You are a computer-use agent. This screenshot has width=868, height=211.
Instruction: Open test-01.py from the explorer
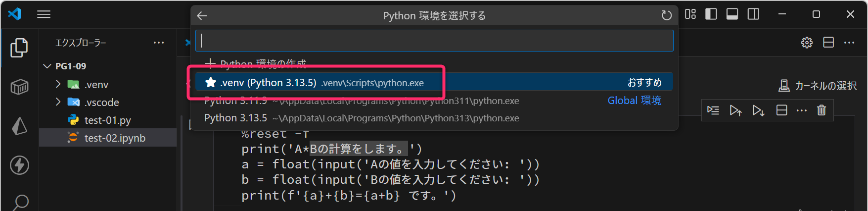point(107,120)
